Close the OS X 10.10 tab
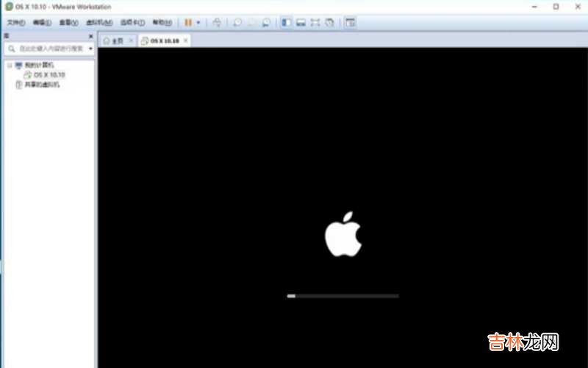This screenshot has height=368, width=588. click(x=186, y=40)
